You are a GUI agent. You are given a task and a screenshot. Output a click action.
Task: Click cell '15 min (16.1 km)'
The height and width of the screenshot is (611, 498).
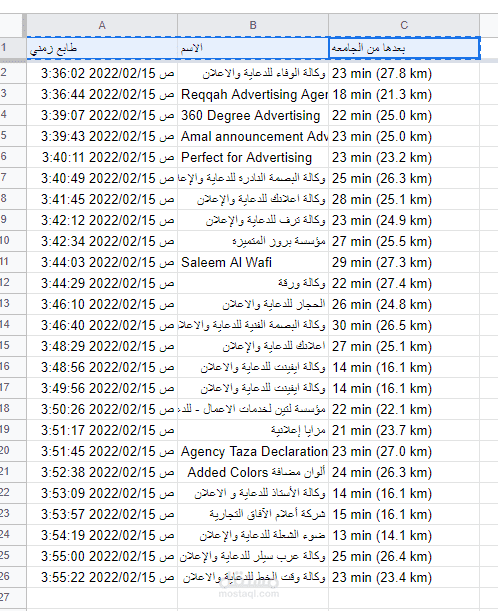(x=404, y=514)
